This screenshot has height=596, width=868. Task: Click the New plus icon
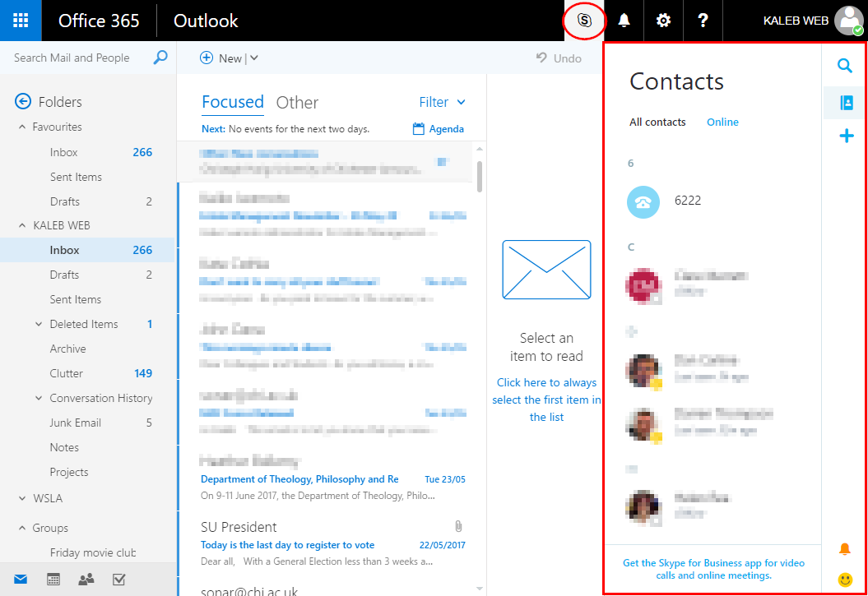207,58
